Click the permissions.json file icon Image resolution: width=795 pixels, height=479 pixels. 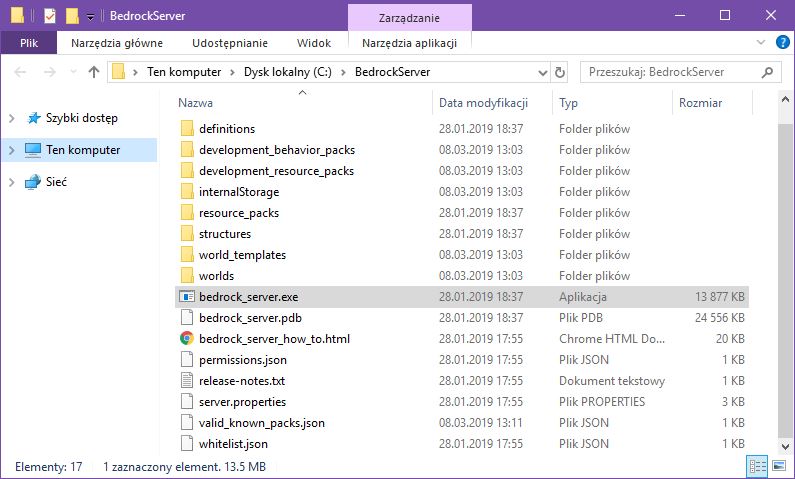[x=187, y=360]
